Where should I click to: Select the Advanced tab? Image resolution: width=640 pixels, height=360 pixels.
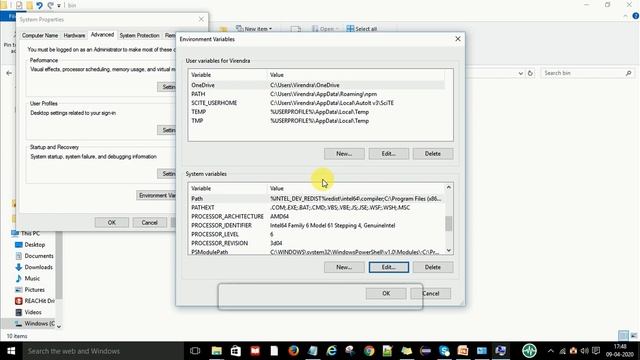coord(102,35)
